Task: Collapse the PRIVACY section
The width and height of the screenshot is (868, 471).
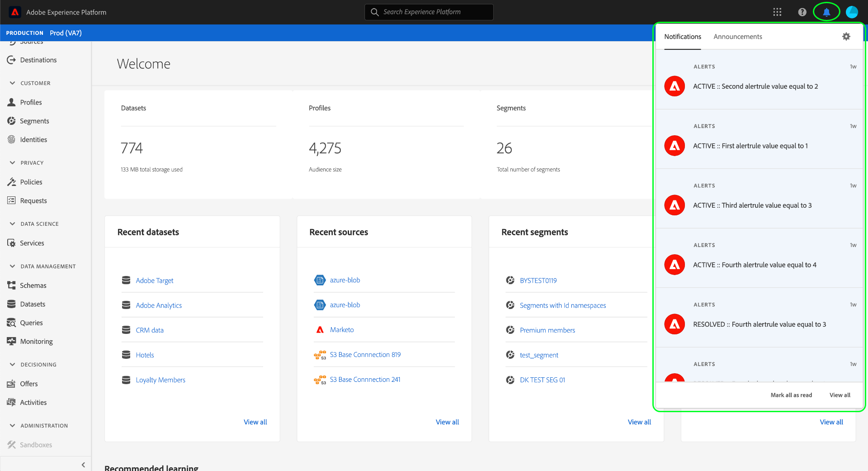Action: [12, 163]
